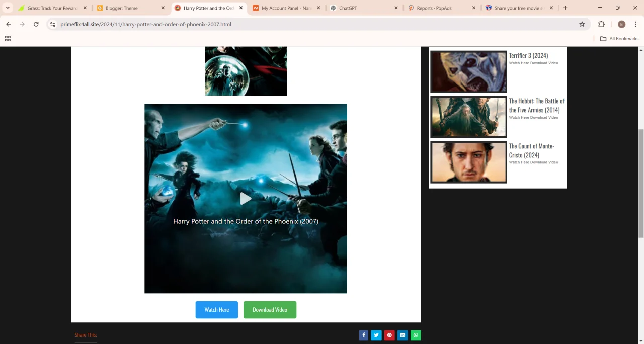Image resolution: width=644 pixels, height=344 pixels.
Task: Open Terrifier 3 (2024) title link
Action: click(x=528, y=55)
